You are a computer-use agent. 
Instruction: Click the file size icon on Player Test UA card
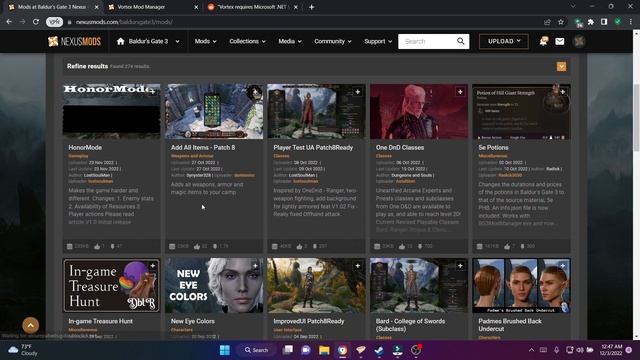tap(275, 246)
